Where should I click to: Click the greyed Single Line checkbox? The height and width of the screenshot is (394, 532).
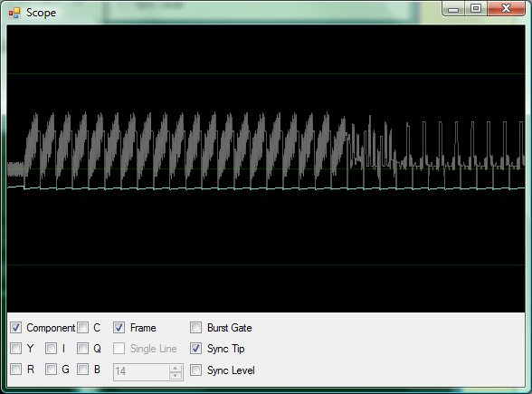[x=119, y=348]
